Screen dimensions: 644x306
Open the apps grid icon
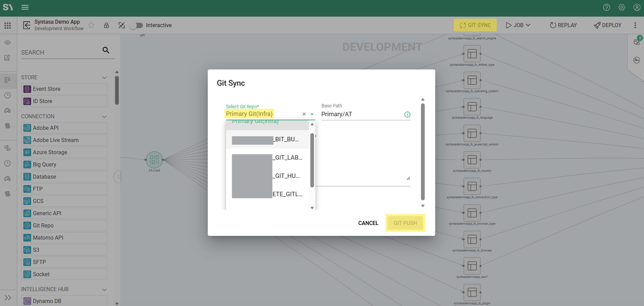pos(7,25)
